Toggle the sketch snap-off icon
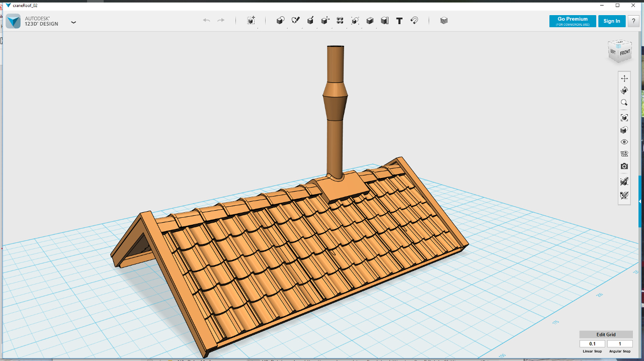Screen dimensions: 644x361 tap(624, 195)
